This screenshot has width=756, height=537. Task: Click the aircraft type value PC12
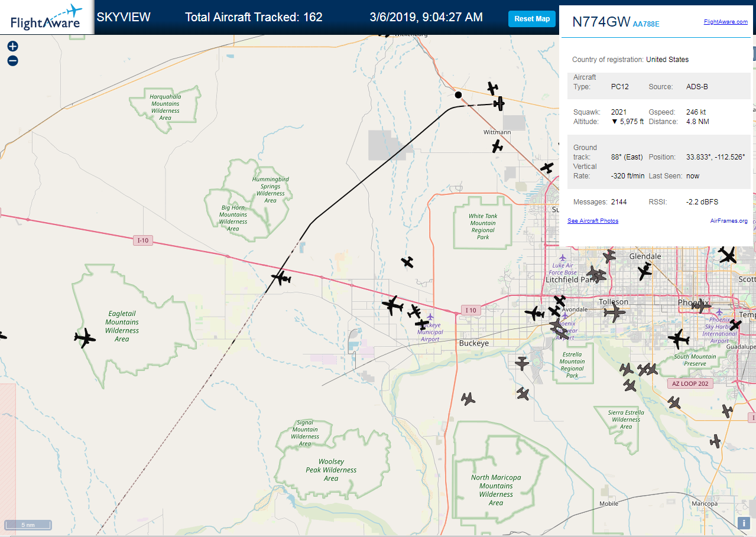click(x=620, y=87)
